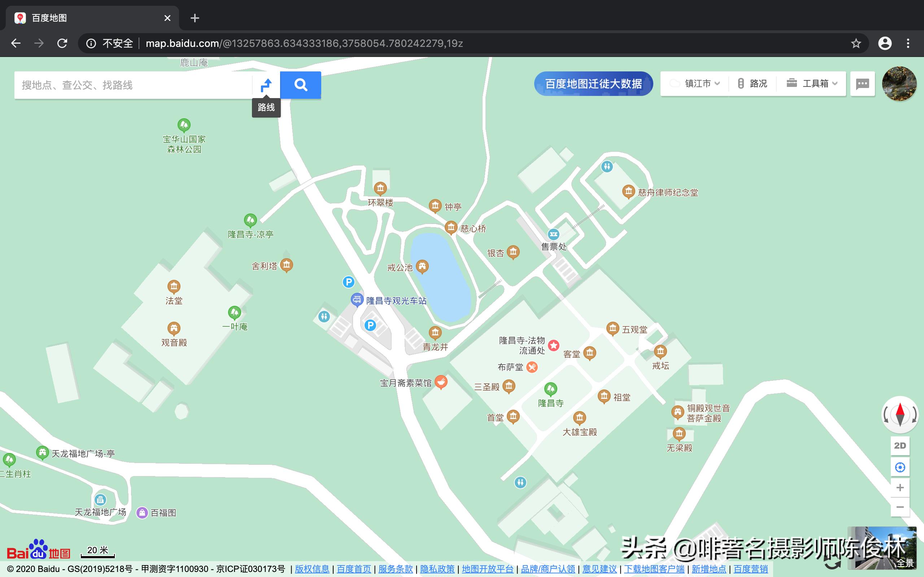Select the 路线 route planning icon
Screen dimensions: 924x577
click(x=266, y=84)
